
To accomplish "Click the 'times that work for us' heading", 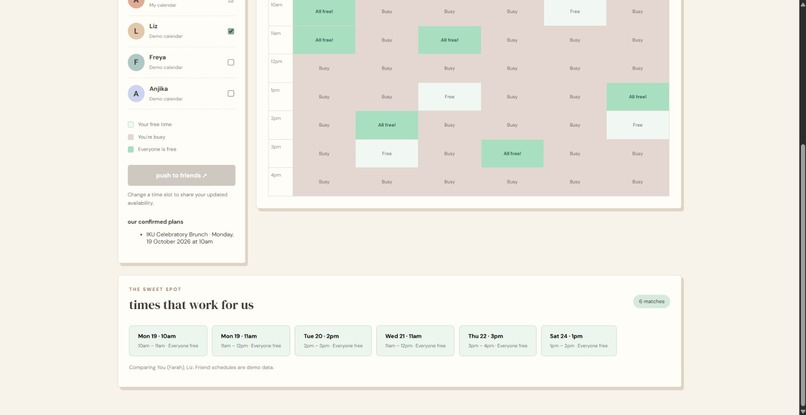I will (191, 305).
